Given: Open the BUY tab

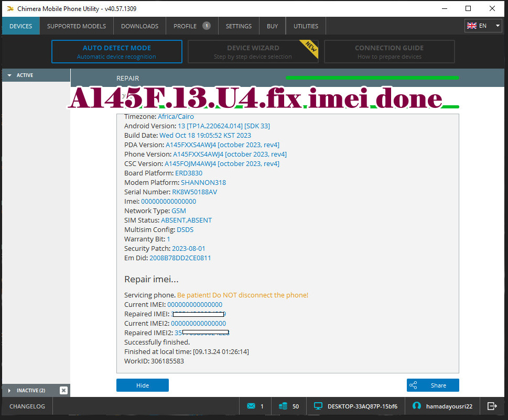Looking at the screenshot, I should pyautogui.click(x=273, y=26).
